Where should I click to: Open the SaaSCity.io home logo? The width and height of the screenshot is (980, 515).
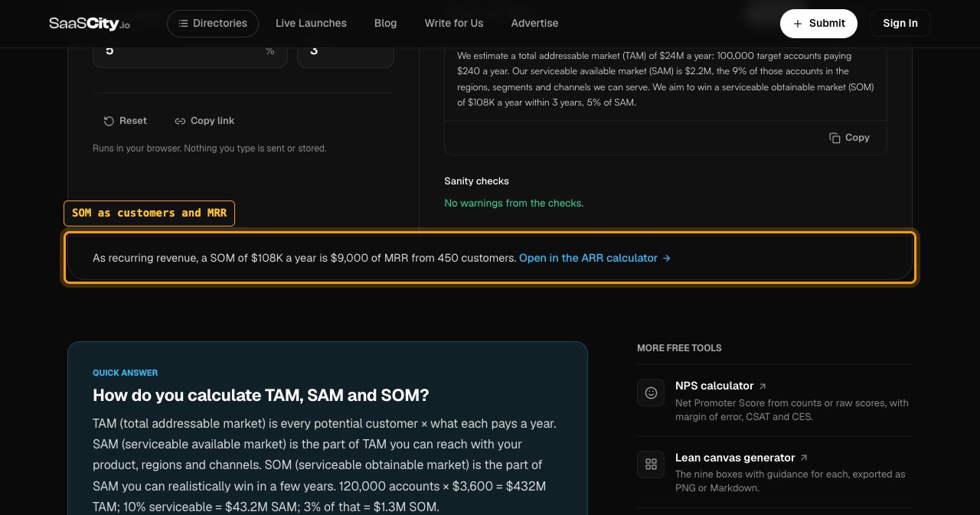90,24
